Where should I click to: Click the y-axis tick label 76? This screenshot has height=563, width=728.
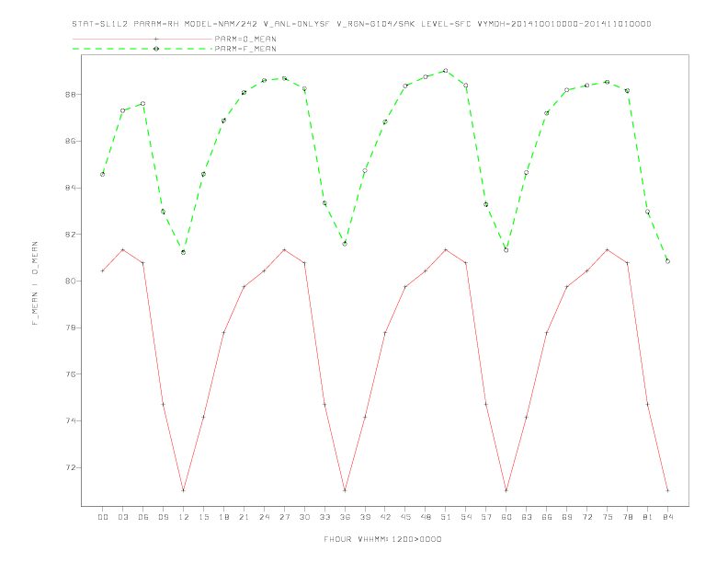[x=71, y=374]
